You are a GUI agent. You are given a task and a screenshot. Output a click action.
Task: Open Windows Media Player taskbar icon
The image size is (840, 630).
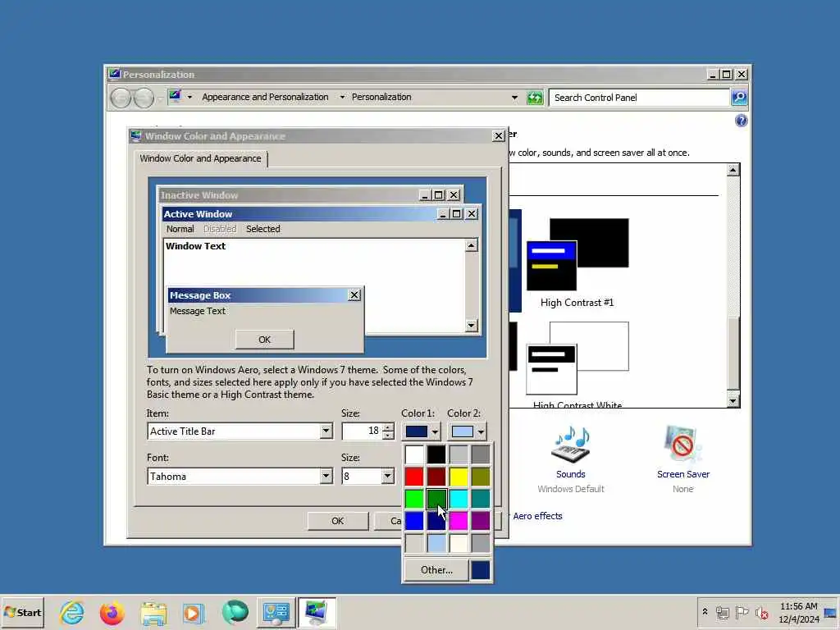point(194,612)
